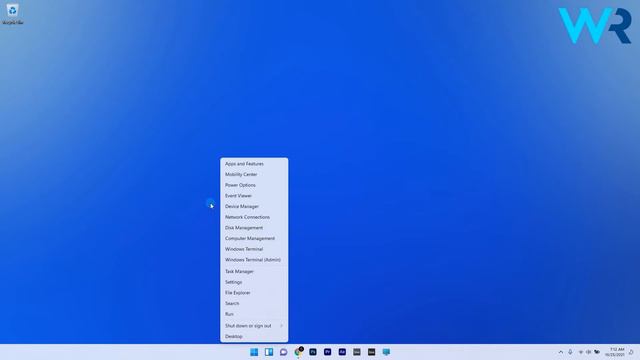Open the notifications icon beside the clock
Image resolution: width=640 pixels, height=360 pixels.
pyautogui.click(x=631, y=352)
